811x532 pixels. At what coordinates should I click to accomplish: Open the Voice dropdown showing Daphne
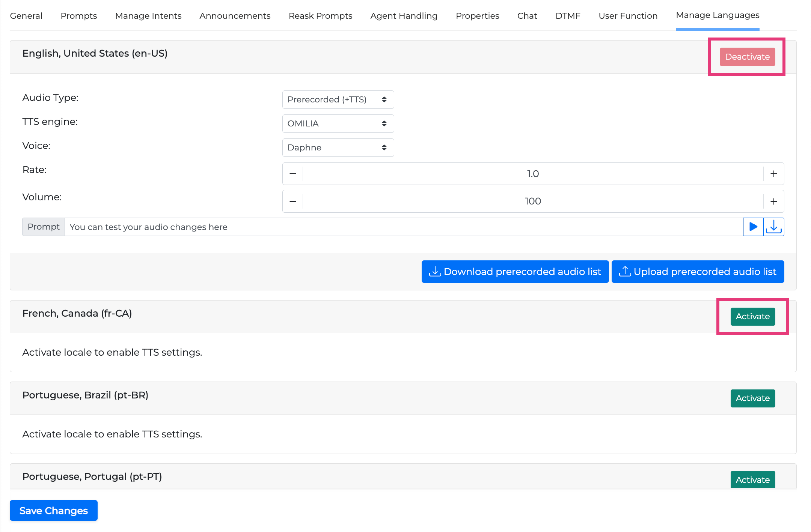coord(338,147)
